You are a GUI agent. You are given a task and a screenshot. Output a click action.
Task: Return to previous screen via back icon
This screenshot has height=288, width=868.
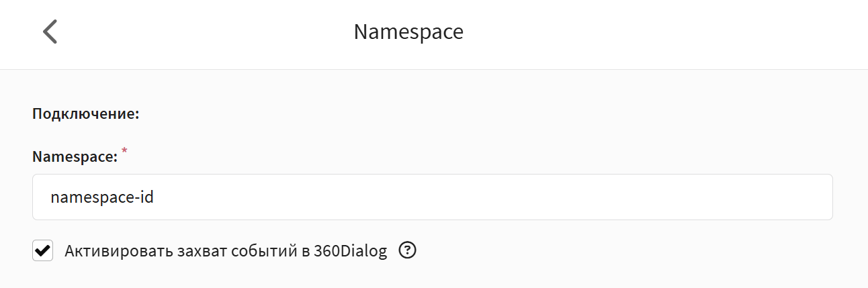coord(50,32)
